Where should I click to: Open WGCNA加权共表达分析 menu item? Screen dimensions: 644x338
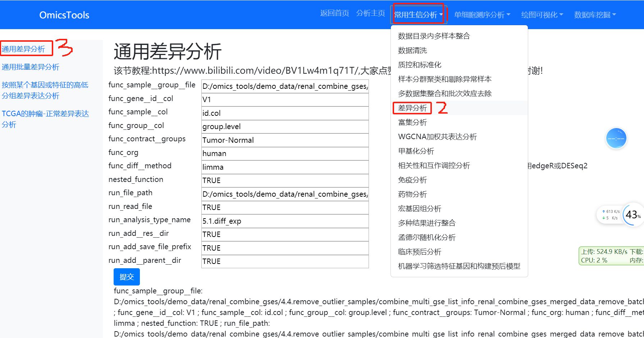point(459,137)
